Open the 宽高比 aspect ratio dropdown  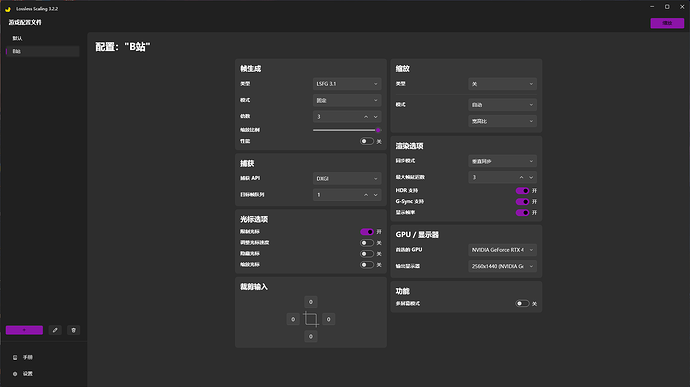point(502,121)
